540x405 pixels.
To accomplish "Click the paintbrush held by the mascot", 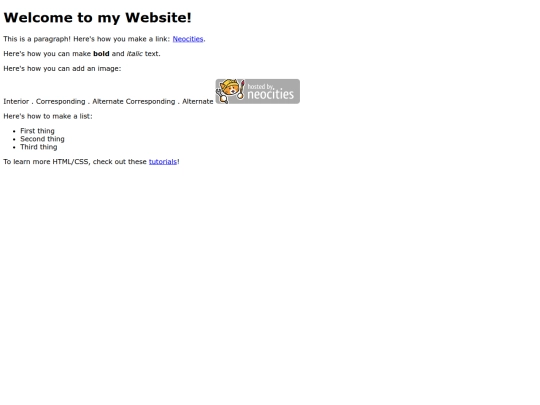I will click(242, 89).
